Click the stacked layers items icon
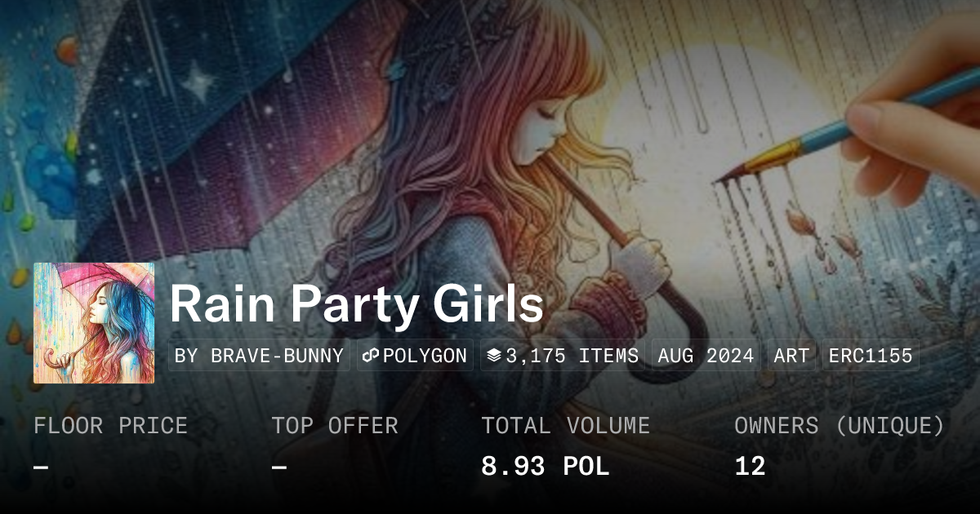Image resolution: width=980 pixels, height=514 pixels. [x=493, y=356]
